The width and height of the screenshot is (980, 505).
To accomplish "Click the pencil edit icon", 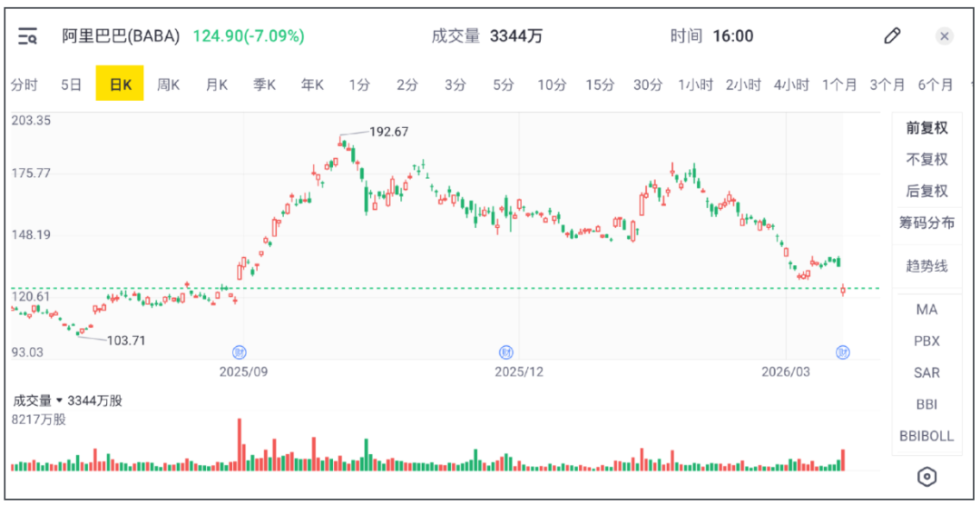I will point(892,36).
